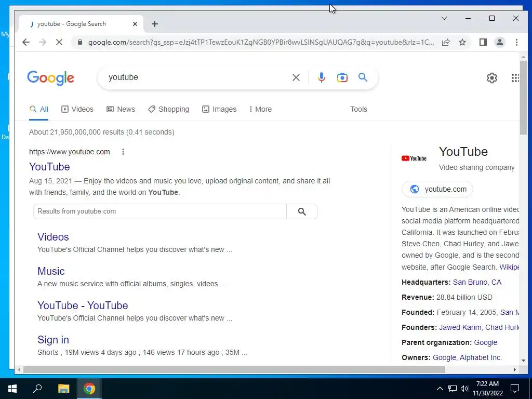The image size is (532, 399).
Task: Expand the More search filters
Action: (260, 109)
